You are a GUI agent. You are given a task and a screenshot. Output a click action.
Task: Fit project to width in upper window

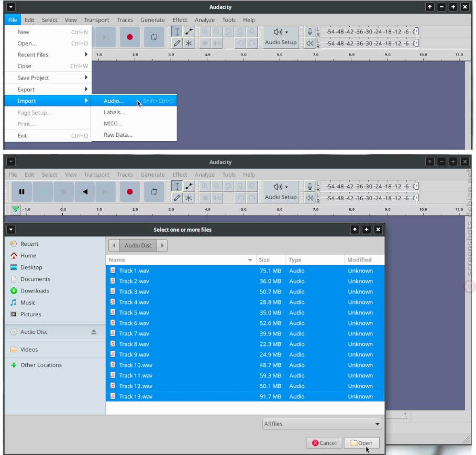pos(240,31)
